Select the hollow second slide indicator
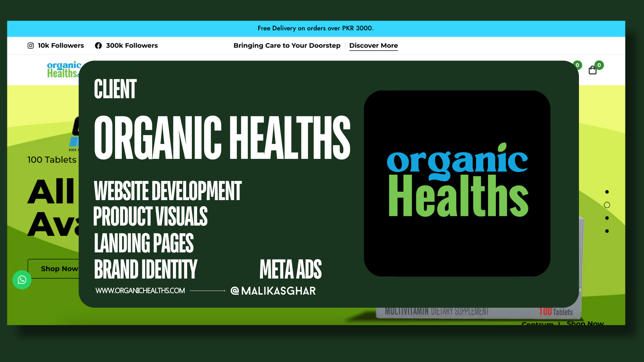The height and width of the screenshot is (362, 644). (607, 205)
